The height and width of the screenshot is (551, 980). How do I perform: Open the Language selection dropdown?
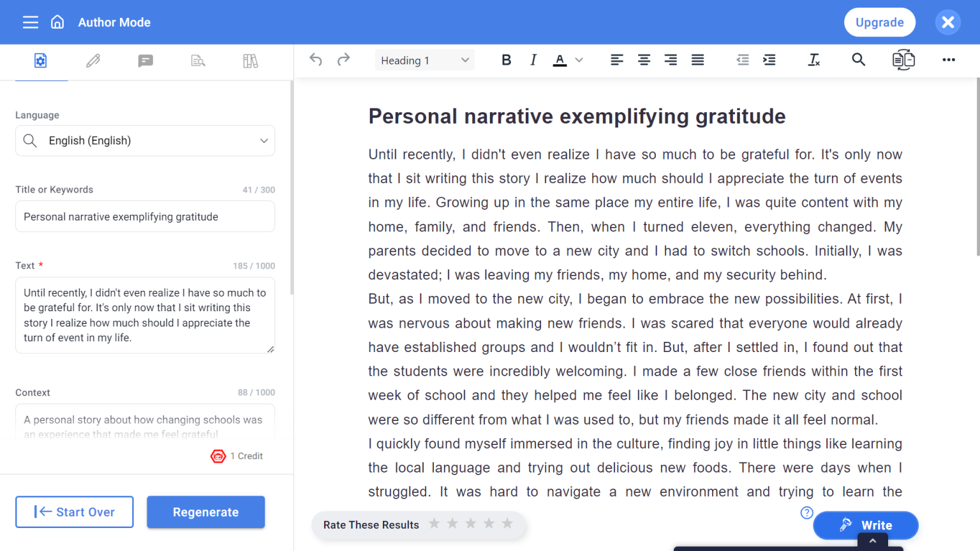[145, 140]
